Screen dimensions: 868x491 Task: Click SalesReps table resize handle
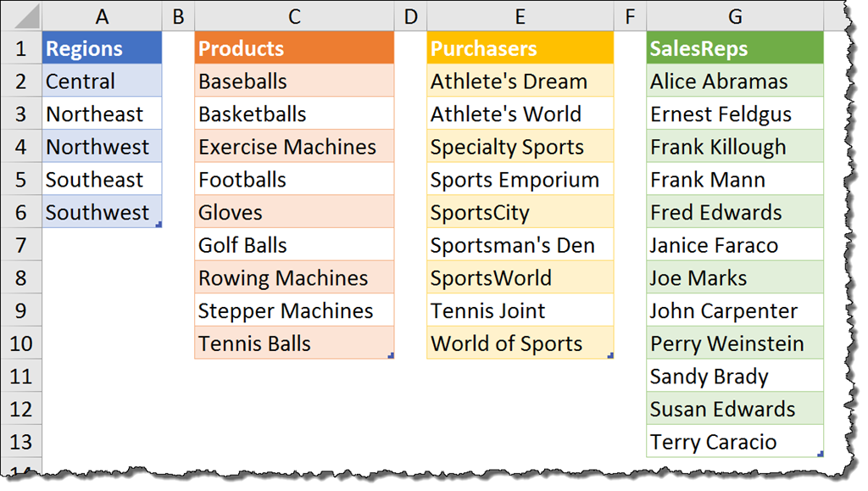(x=821, y=455)
